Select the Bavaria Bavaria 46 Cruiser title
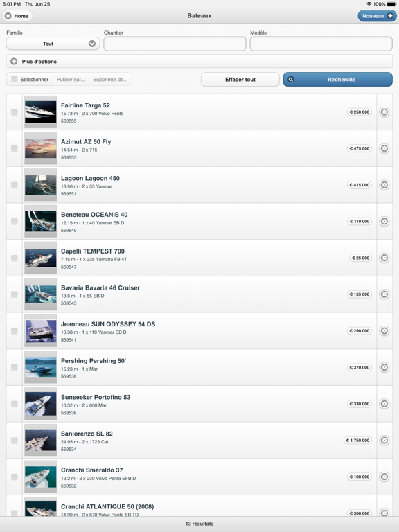 point(100,287)
